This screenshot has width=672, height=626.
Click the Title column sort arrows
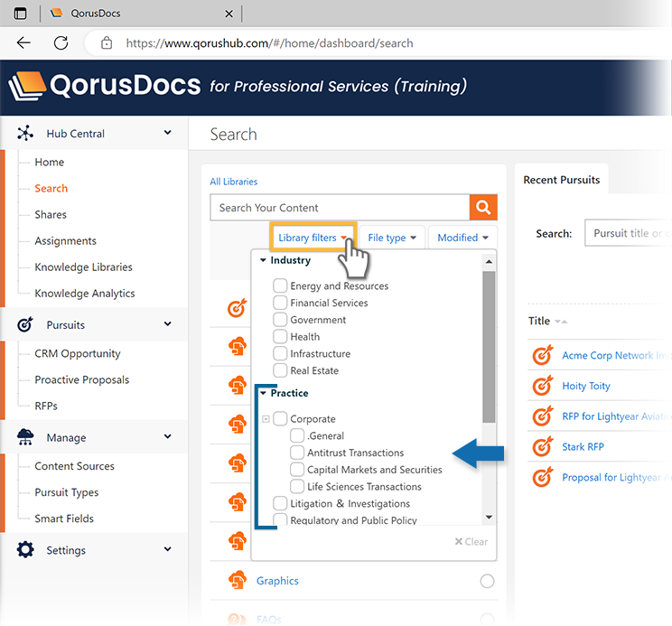(561, 322)
